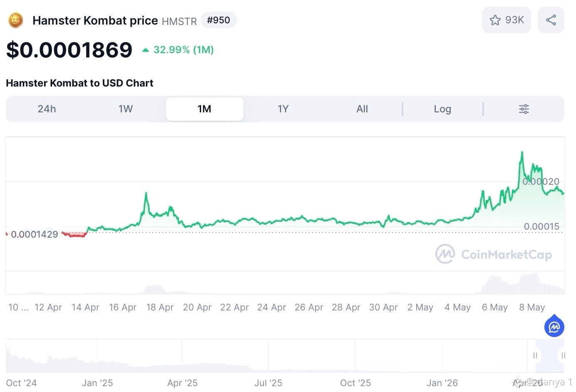Viewport: 576px width, 392px height.
Task: Add HMSTR to watchlist via star button
Action: pyautogui.click(x=506, y=20)
